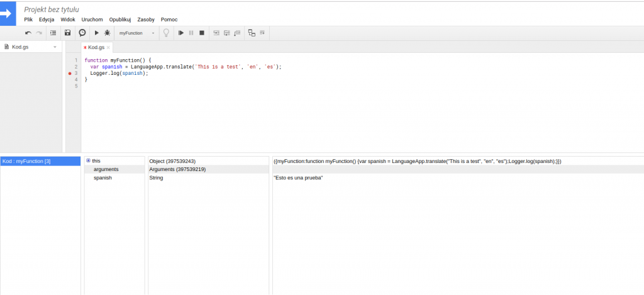Screen dimensions: 644x295
Task: Continue debugging execution
Action: click(x=180, y=33)
